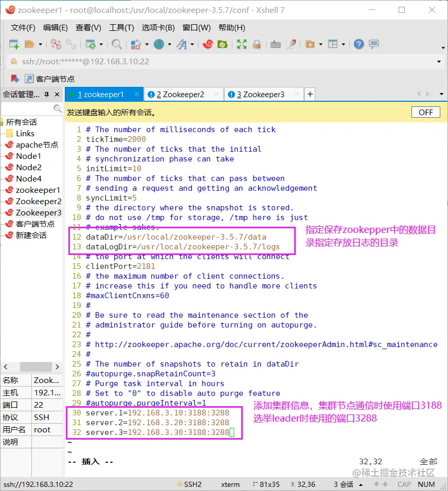Click the keyboard mapping icon
This screenshot has width=448, height=491.
(276, 44)
